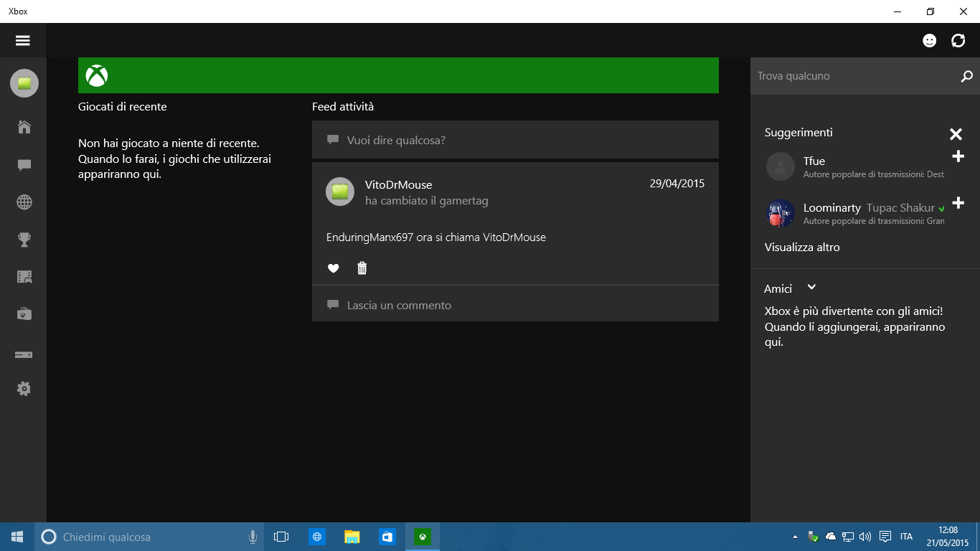
Task: Like the VitoDrMouse gamertag post
Action: coord(333,268)
